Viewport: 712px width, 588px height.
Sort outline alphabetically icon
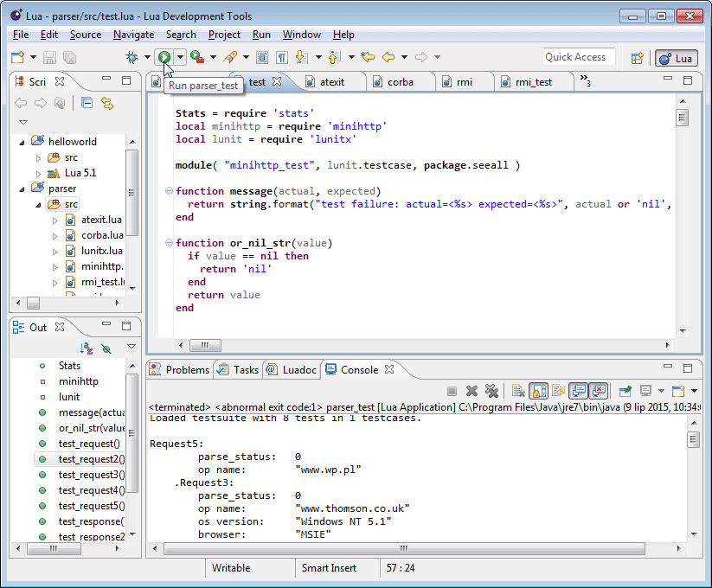tap(87, 348)
